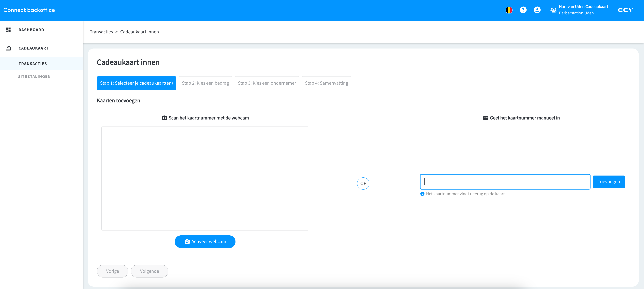
Task: Select Transacties in sidebar
Action: (x=33, y=64)
